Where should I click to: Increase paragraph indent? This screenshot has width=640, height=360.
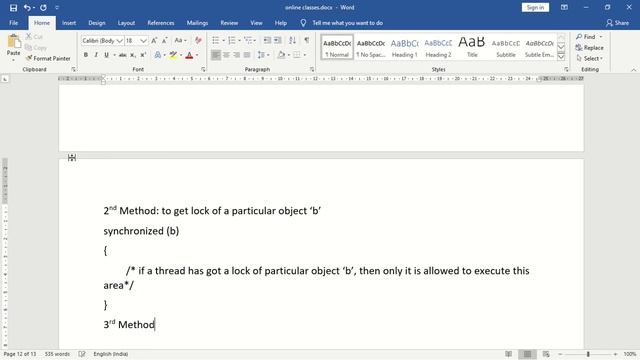278,40
